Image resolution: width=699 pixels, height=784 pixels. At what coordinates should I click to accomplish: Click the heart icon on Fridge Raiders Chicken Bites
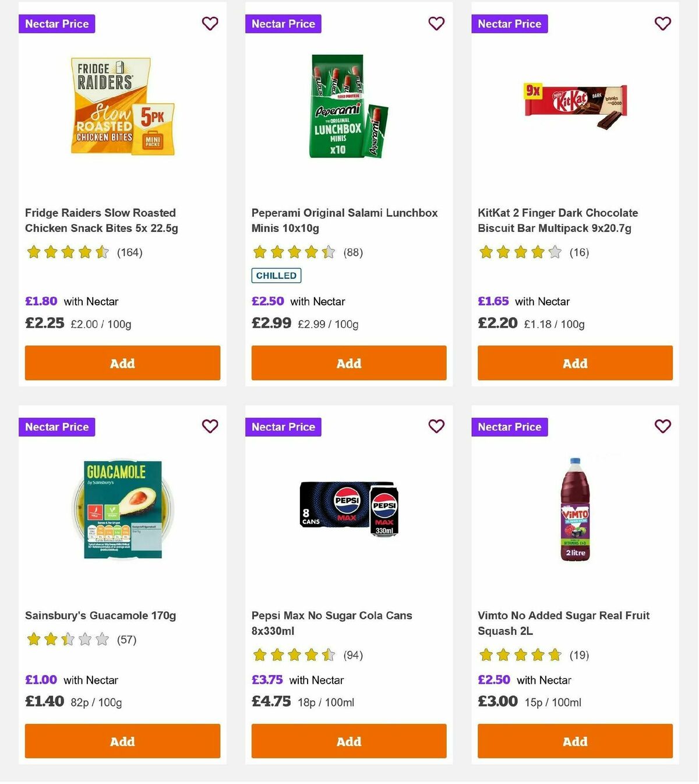(x=210, y=23)
